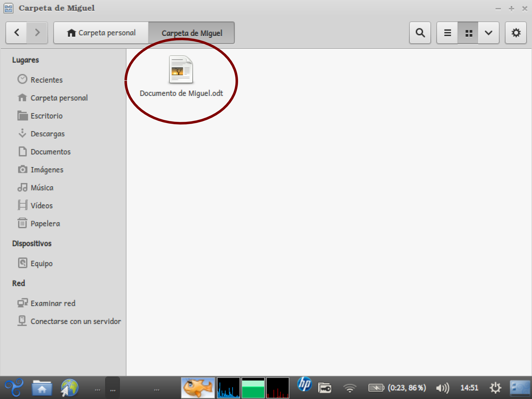Go back with the left arrow button
The image size is (532, 399).
(x=16, y=33)
